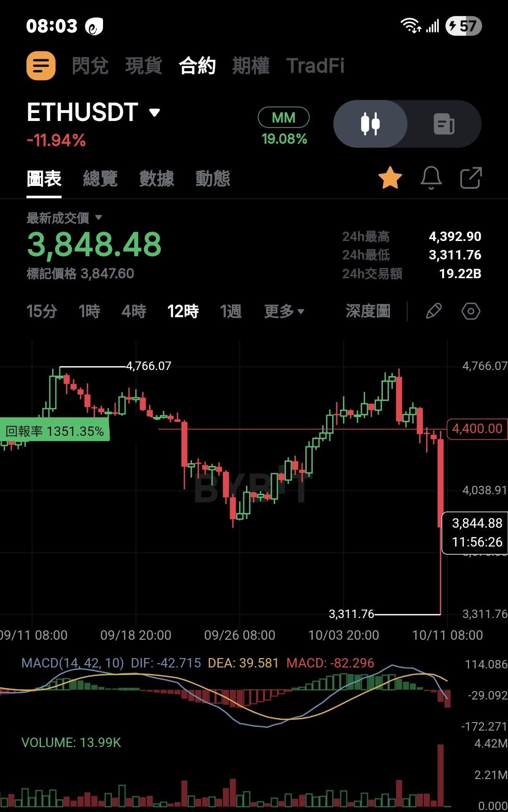Tap the share external-link icon
This screenshot has height=812, width=508.
(x=471, y=178)
